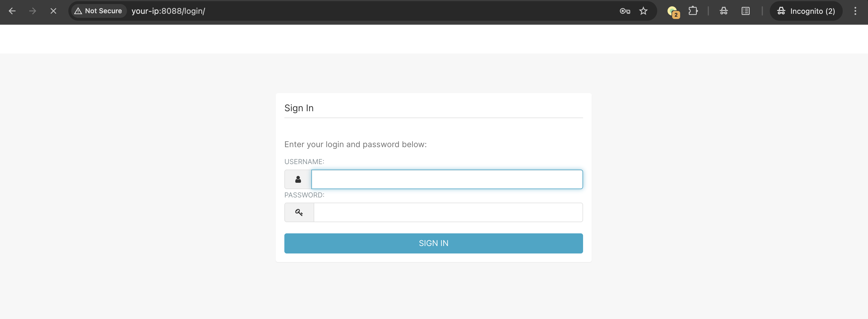Focus the address bar URL text
The height and width of the screenshot is (319, 868).
[168, 11]
